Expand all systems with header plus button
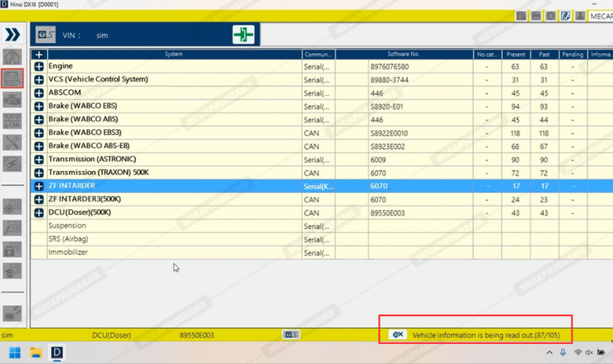 click(x=38, y=54)
